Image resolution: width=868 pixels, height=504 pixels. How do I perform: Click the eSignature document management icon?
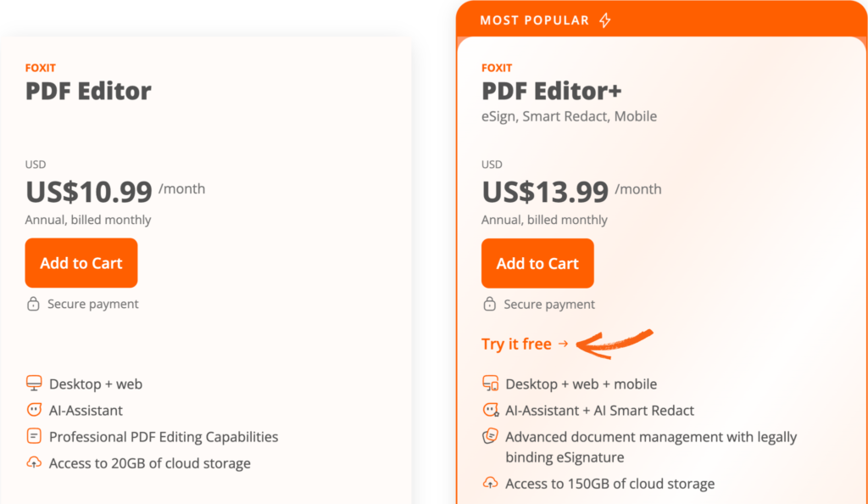click(490, 436)
